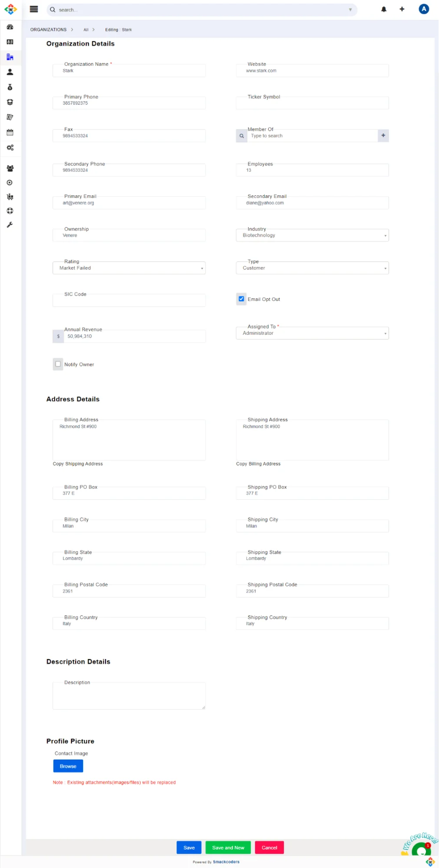
Task: Expand the Industry dropdown
Action: tap(312, 235)
